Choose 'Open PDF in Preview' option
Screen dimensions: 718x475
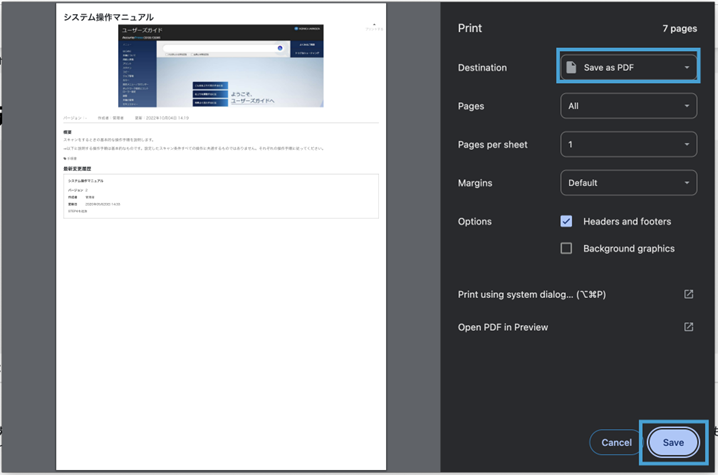503,327
